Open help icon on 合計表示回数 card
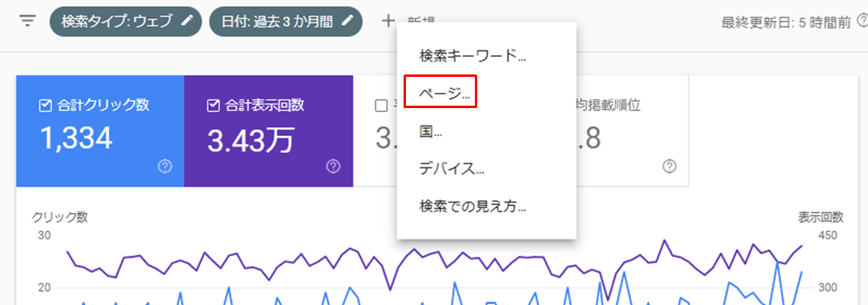Screen dimensions: 868x305 [333, 167]
